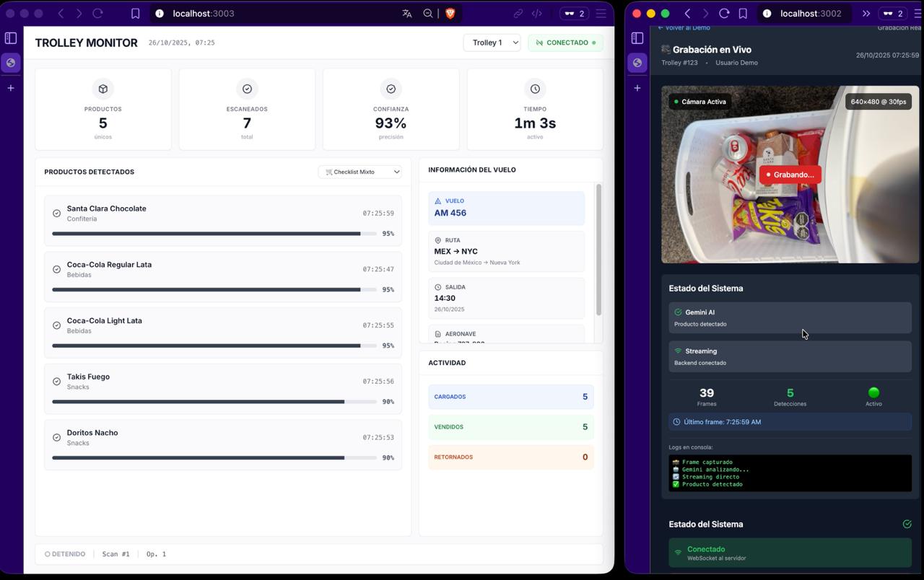Toggle the DETENIDO status indicator
Image resolution: width=924 pixels, height=580 pixels.
65,554
